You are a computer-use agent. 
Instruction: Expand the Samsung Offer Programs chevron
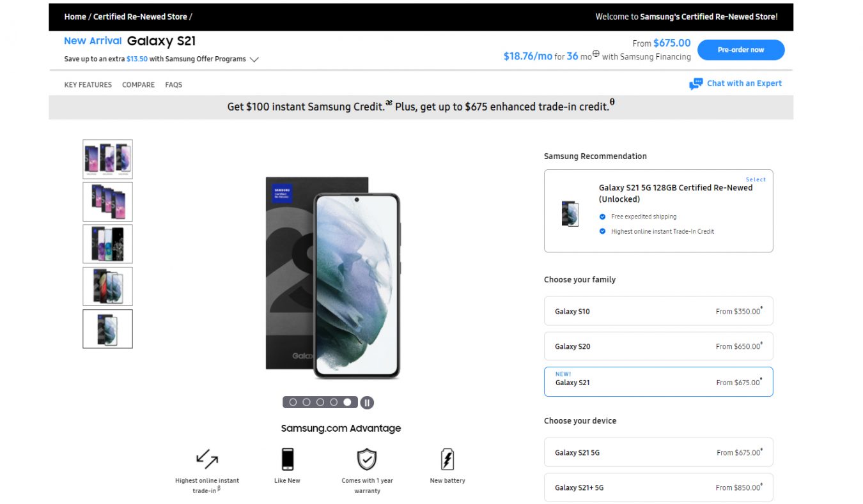point(254,59)
